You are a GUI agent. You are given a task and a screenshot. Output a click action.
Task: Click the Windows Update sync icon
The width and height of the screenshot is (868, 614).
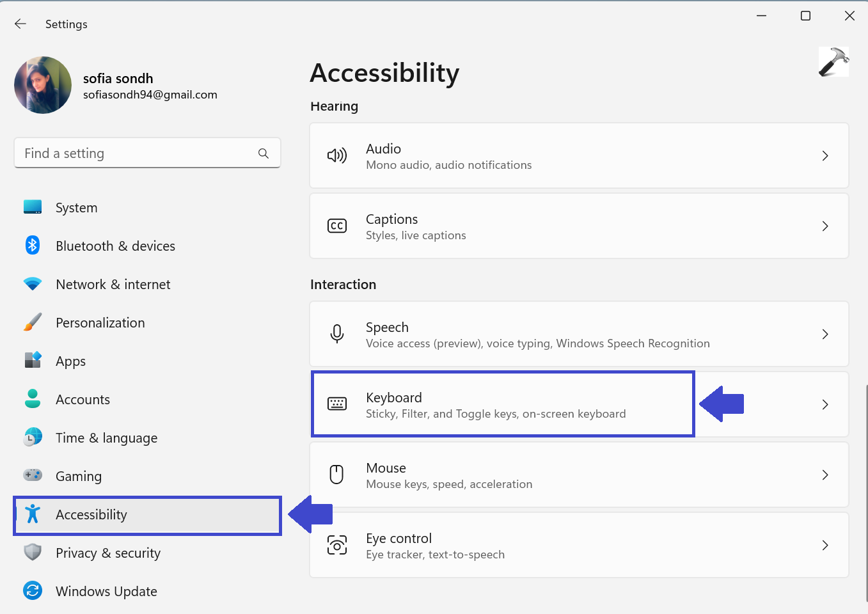click(x=33, y=590)
